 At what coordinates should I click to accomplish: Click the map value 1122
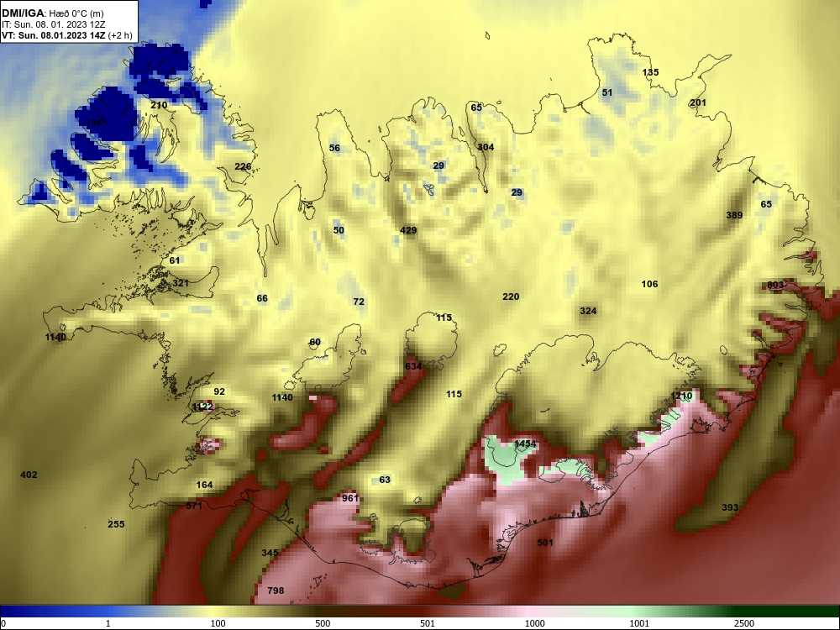(x=202, y=407)
